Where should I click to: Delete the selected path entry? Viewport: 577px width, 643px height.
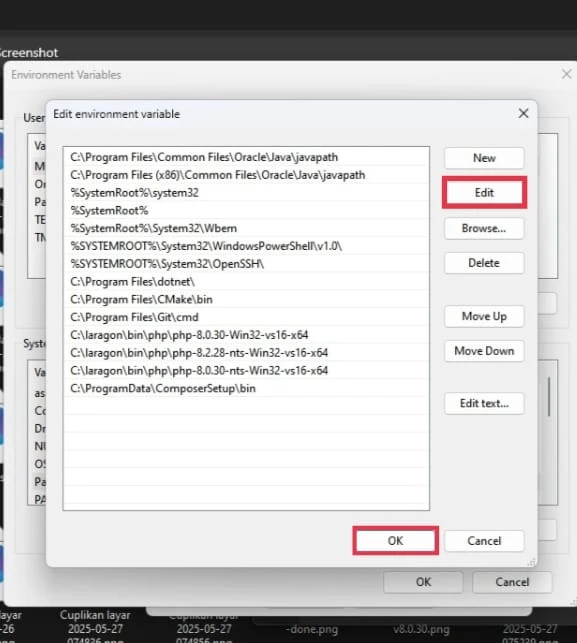pyautogui.click(x=484, y=263)
